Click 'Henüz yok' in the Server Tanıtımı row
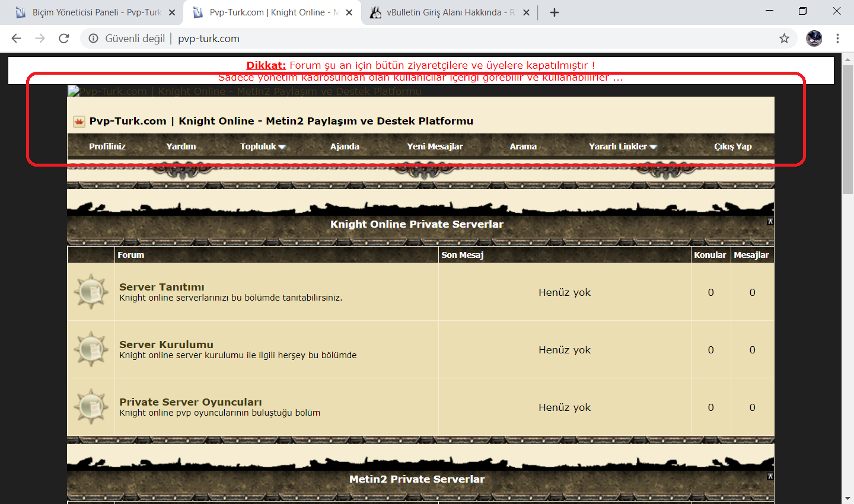Screen dimensions: 854x504 coord(565,292)
